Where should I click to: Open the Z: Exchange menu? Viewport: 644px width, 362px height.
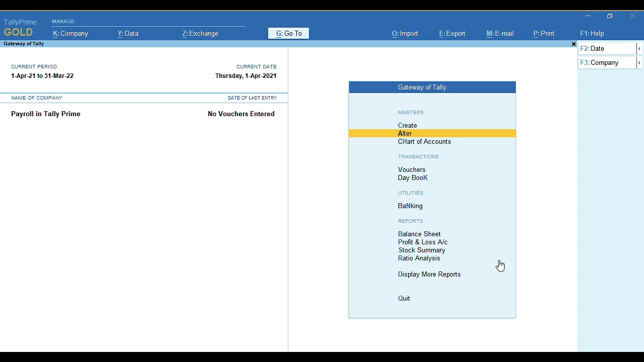click(x=200, y=34)
